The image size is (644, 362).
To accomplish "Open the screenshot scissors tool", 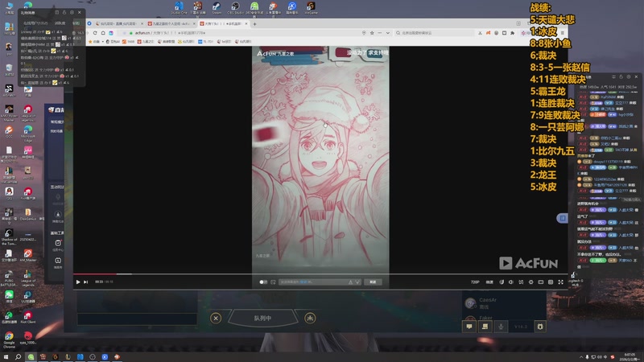I will (480, 33).
